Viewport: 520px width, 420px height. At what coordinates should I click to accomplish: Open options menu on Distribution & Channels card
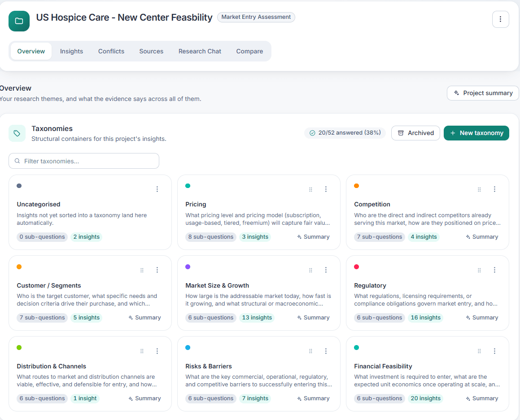(x=157, y=351)
